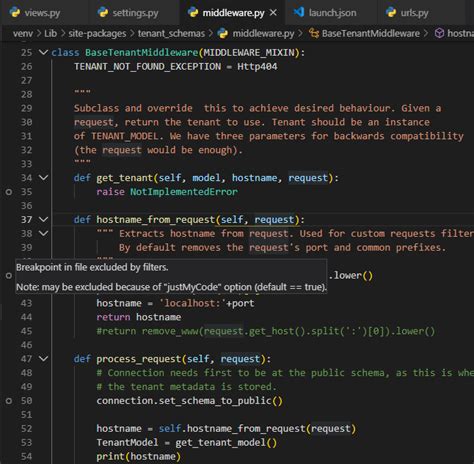474x464 pixels.
Task: Switch to the views.py tab
Action: point(43,13)
